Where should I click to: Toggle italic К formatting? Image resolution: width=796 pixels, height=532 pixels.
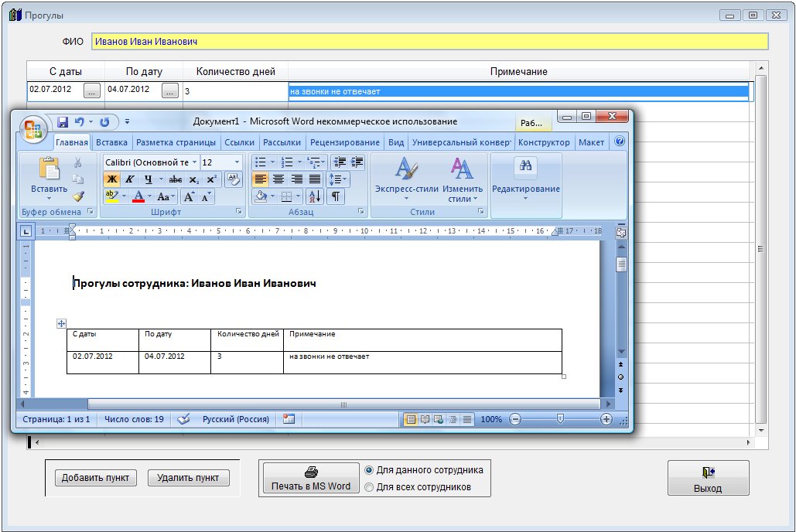[x=130, y=179]
